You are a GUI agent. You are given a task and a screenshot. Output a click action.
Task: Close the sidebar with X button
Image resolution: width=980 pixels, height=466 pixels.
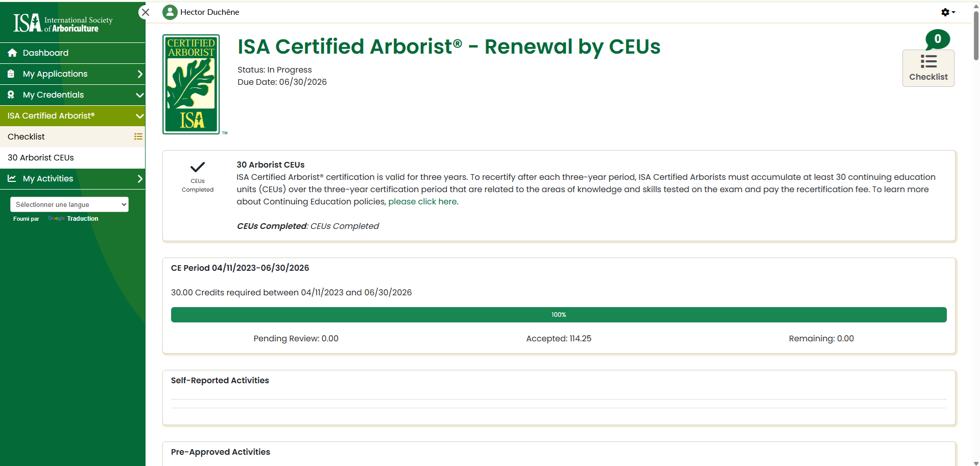coord(146,12)
